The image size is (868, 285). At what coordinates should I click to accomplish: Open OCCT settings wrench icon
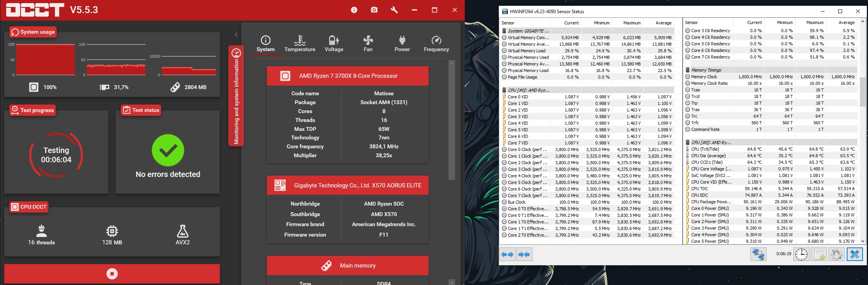tap(394, 10)
